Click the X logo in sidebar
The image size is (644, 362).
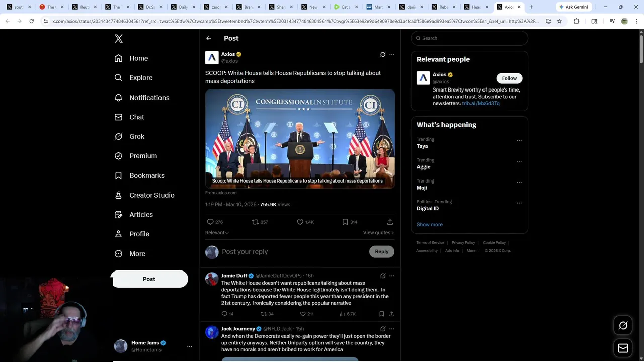coord(119,39)
